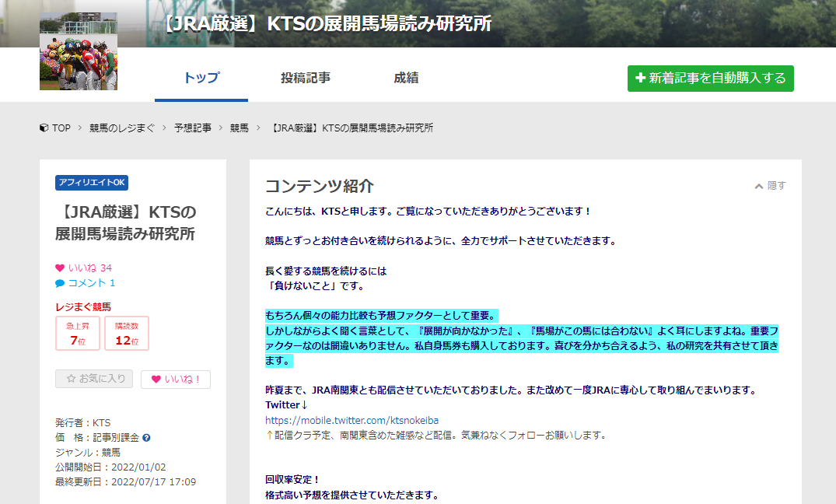This screenshot has height=504, width=836.
Task: Click the highlighted paragraph starting もちろん個々の能力比較
Action: point(522,338)
